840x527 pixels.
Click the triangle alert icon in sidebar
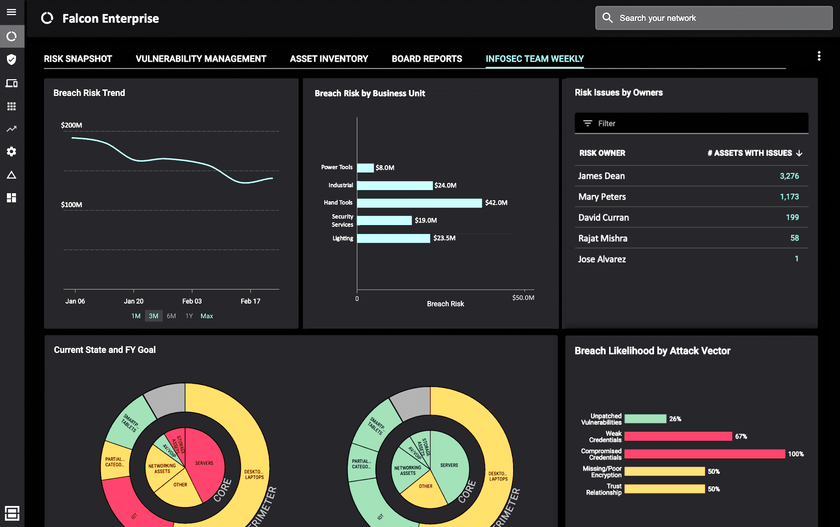11,175
